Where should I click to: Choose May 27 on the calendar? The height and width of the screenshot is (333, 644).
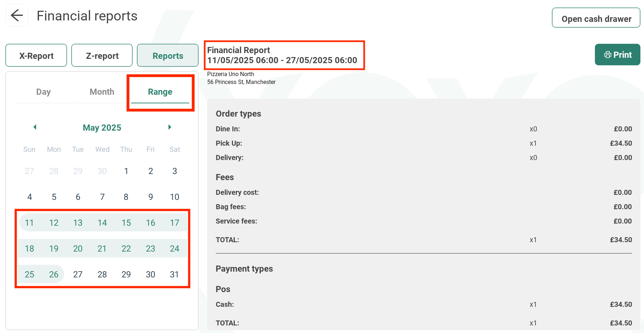(x=78, y=275)
